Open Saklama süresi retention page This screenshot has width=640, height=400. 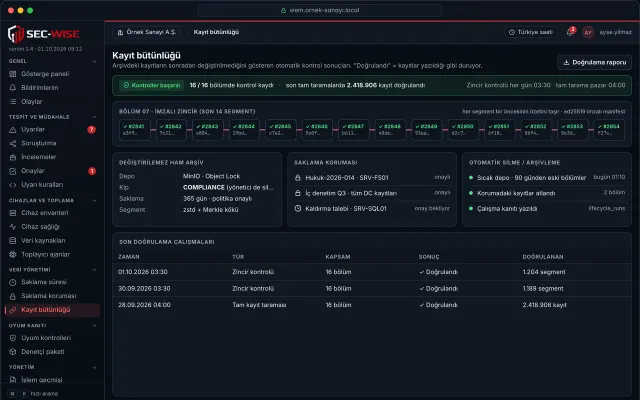coord(52,282)
